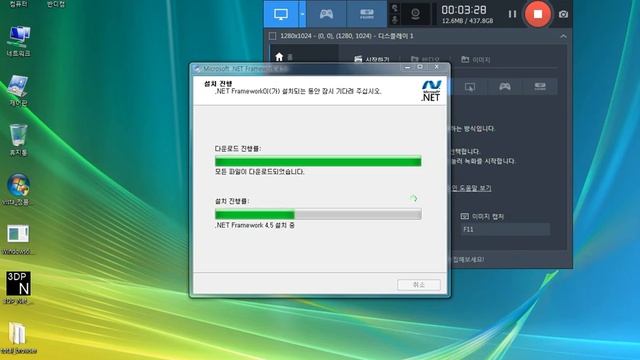Capture screenshot with Bandicam camera icon

(x=563, y=14)
